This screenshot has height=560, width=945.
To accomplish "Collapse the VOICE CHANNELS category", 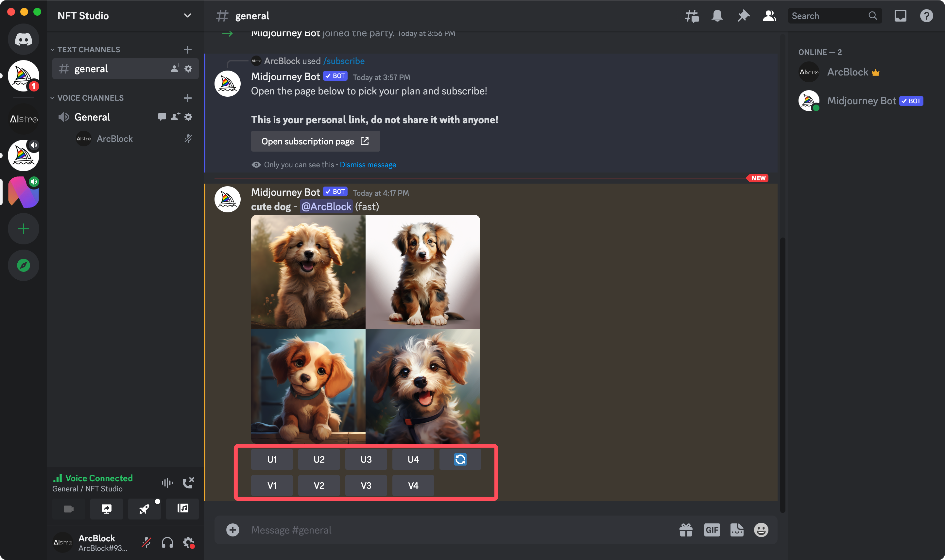I will pyautogui.click(x=90, y=98).
